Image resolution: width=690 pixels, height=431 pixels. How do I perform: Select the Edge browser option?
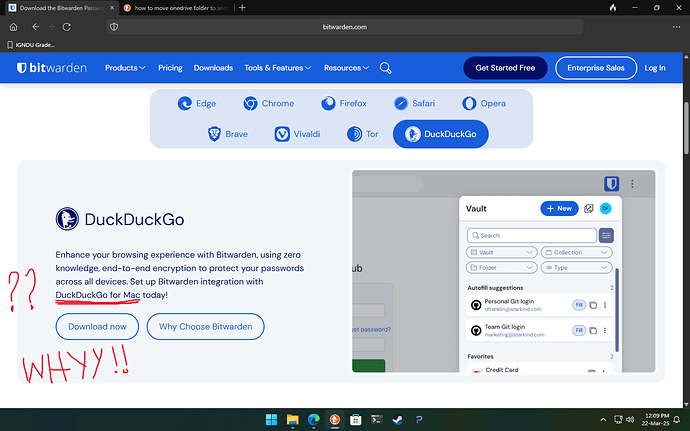196,103
